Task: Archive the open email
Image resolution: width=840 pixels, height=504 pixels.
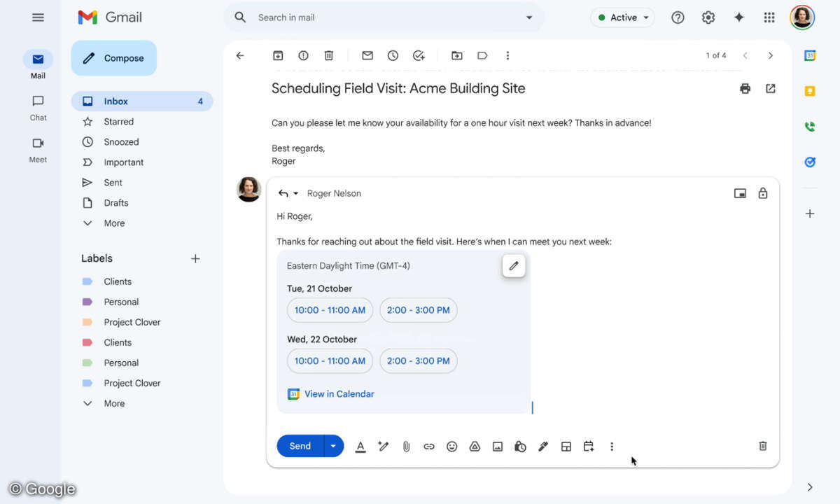Action: click(278, 55)
